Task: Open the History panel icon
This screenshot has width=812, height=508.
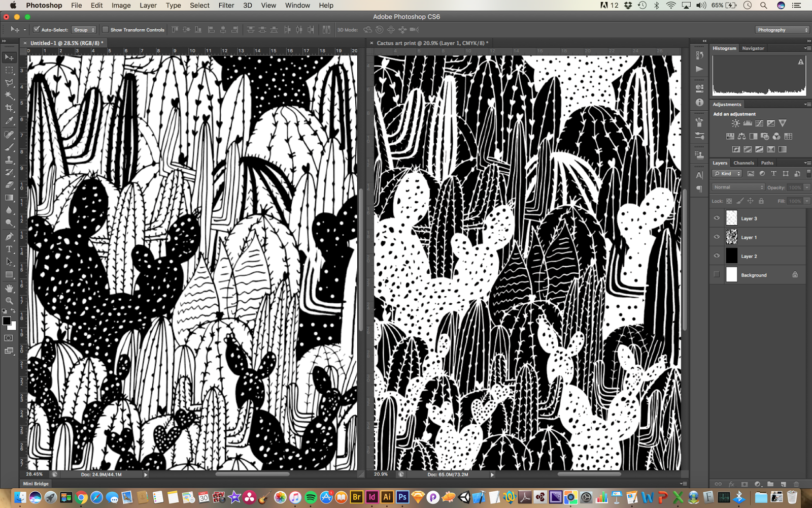Action: tap(699, 55)
